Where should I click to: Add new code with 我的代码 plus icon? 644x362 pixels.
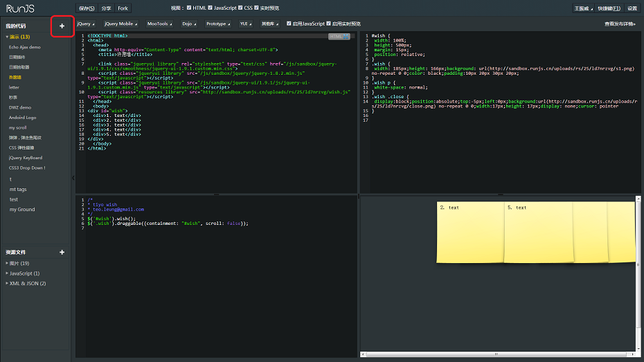point(62,26)
